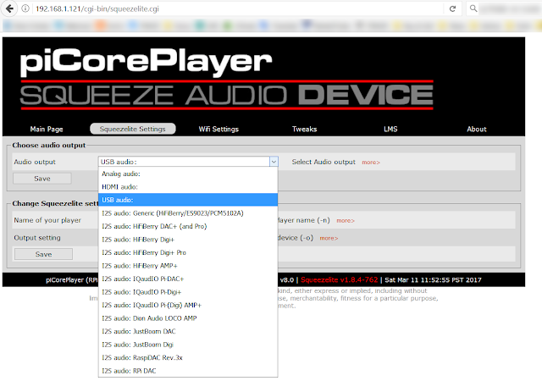Screen dimensions: 542x392
Task: Choose I2S audio HiFiBerry Digi+ Pro
Action: coord(188,252)
